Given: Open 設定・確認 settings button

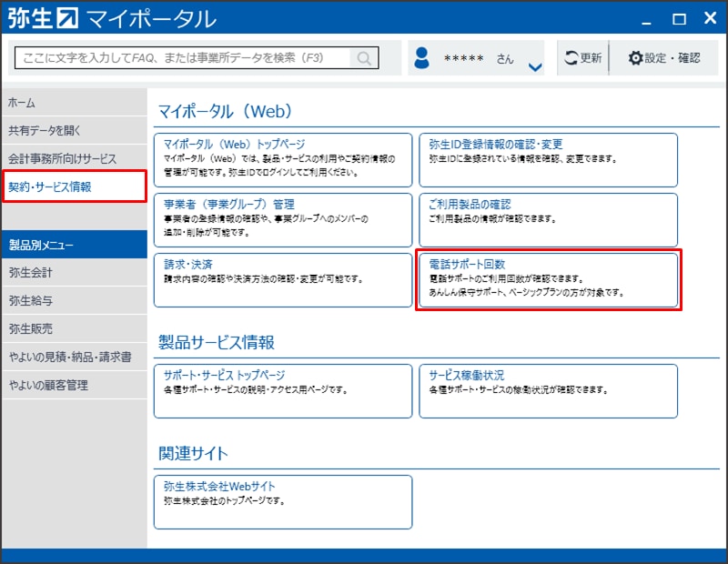Looking at the screenshot, I should tap(664, 57).
